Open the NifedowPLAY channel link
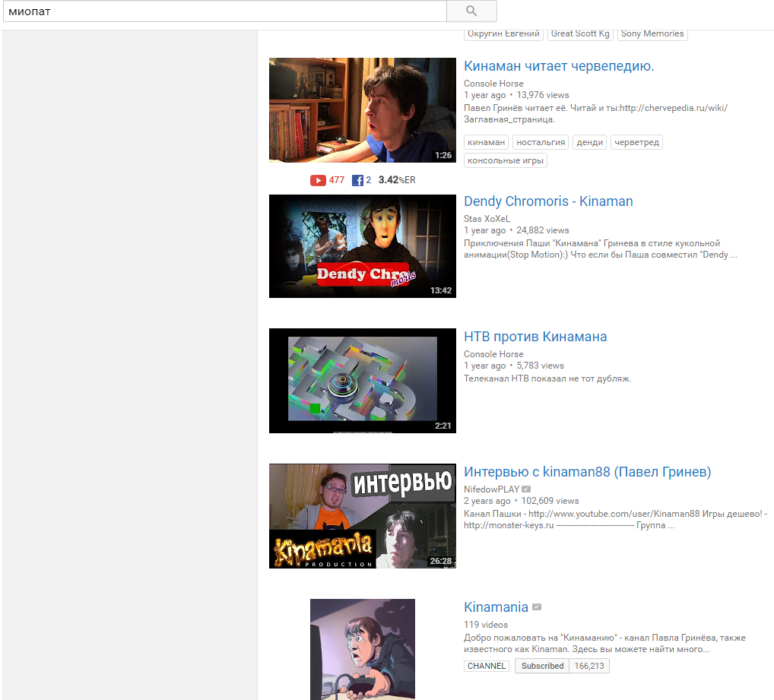The image size is (774, 700). coord(491,489)
